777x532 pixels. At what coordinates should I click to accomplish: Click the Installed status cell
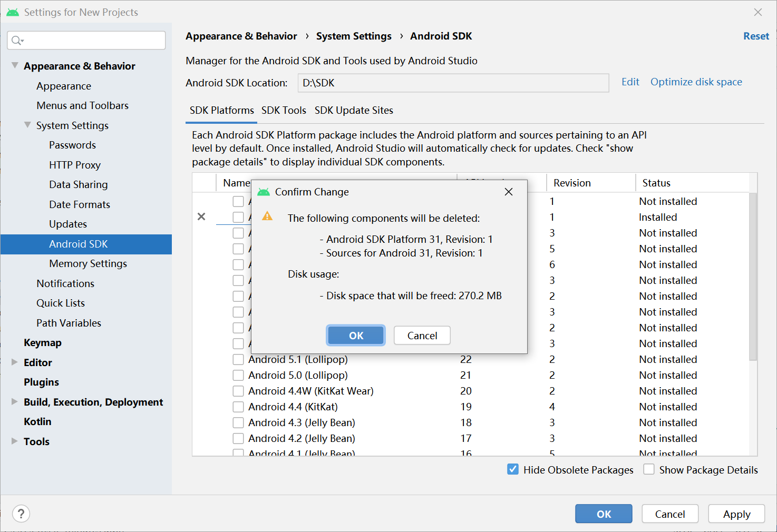[658, 217]
